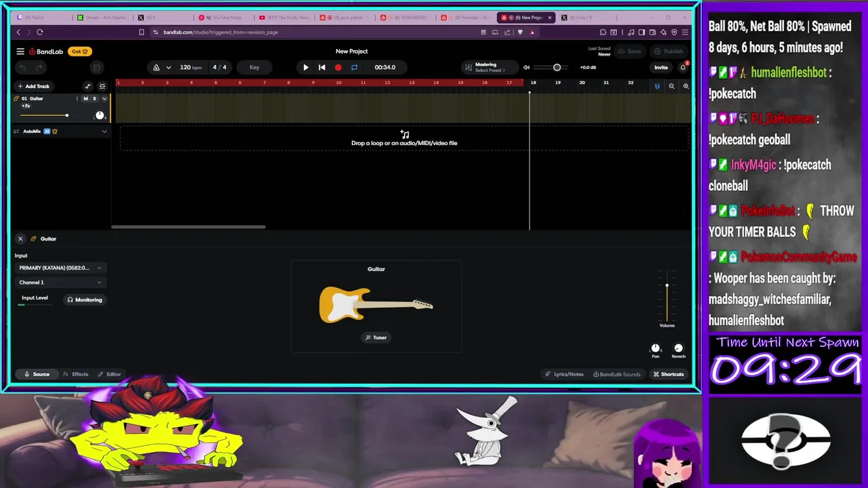
Task: Toggle loop cycle mode
Action: pos(354,67)
